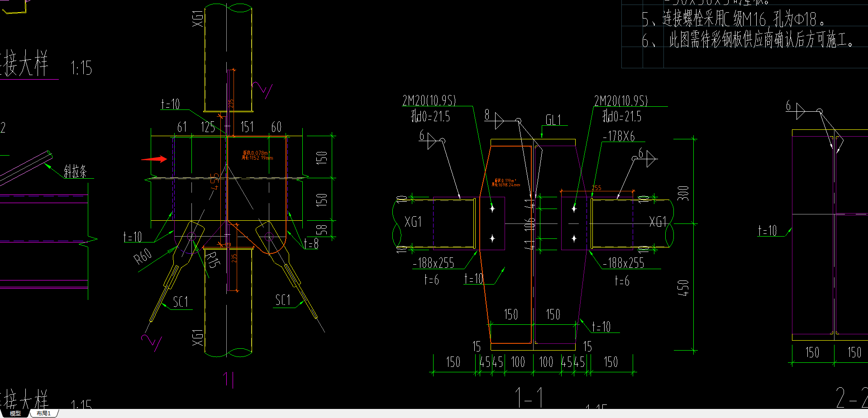868x418 pixels.
Task: Click the weld symbol size "8"
Action: click(x=487, y=115)
